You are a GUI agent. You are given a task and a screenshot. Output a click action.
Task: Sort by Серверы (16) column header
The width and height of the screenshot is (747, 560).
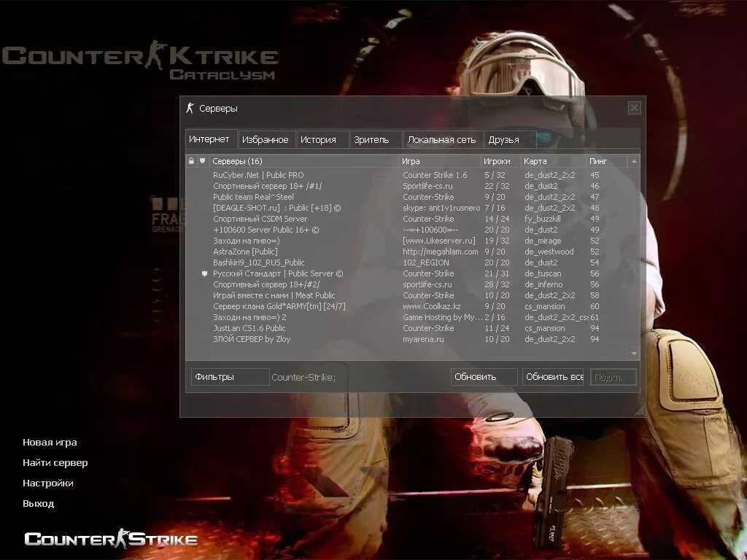tap(303, 161)
